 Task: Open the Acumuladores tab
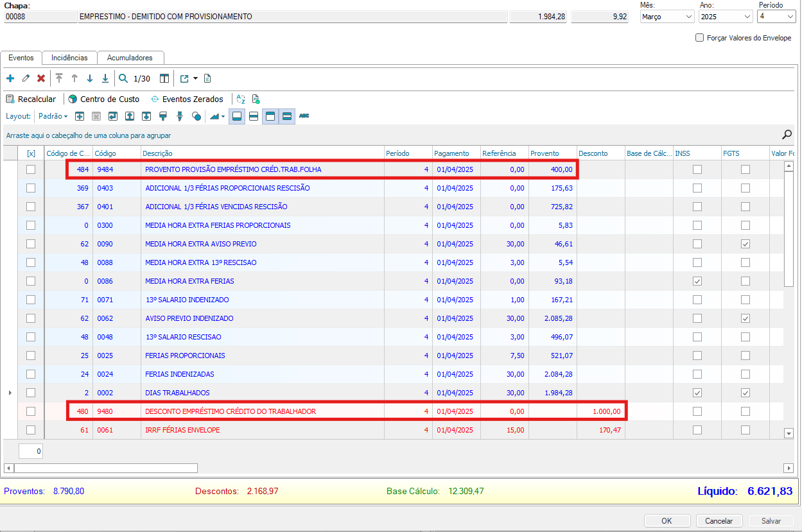(130, 58)
